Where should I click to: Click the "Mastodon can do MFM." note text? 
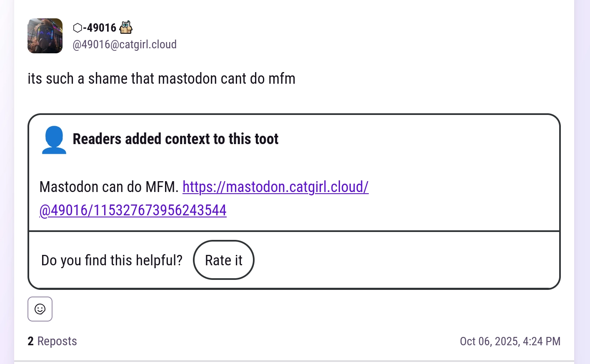(109, 187)
